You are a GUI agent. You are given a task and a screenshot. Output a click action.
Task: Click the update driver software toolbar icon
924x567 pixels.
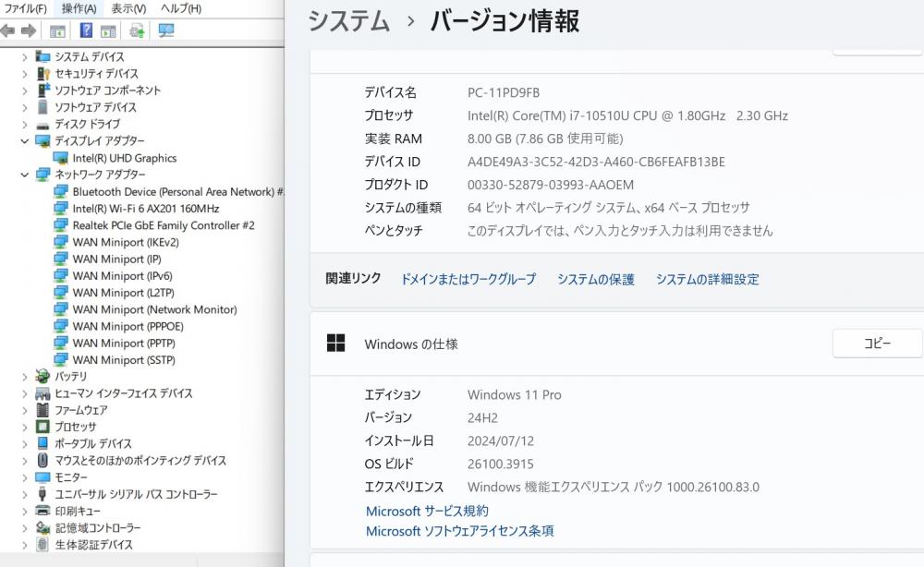click(138, 30)
